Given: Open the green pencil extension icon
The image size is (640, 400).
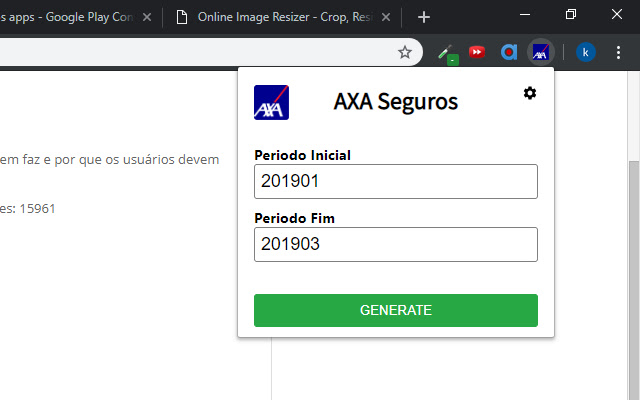Looking at the screenshot, I should click(x=448, y=53).
